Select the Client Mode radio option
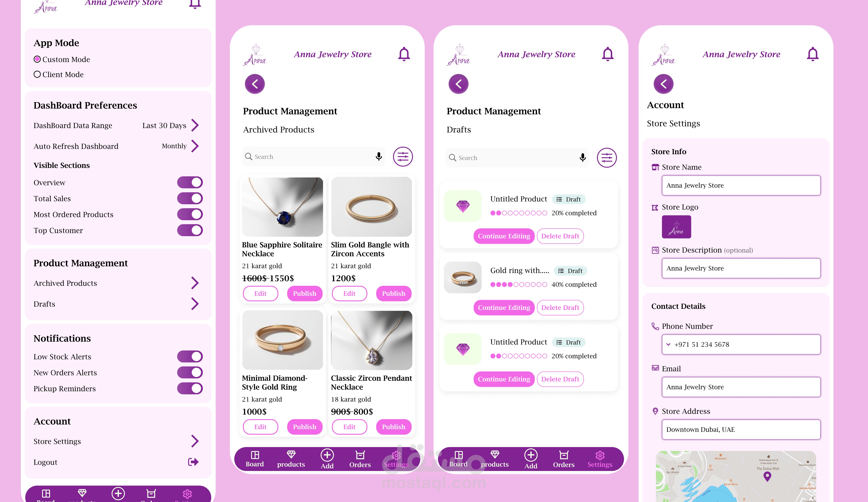868x502 pixels. [x=37, y=74]
